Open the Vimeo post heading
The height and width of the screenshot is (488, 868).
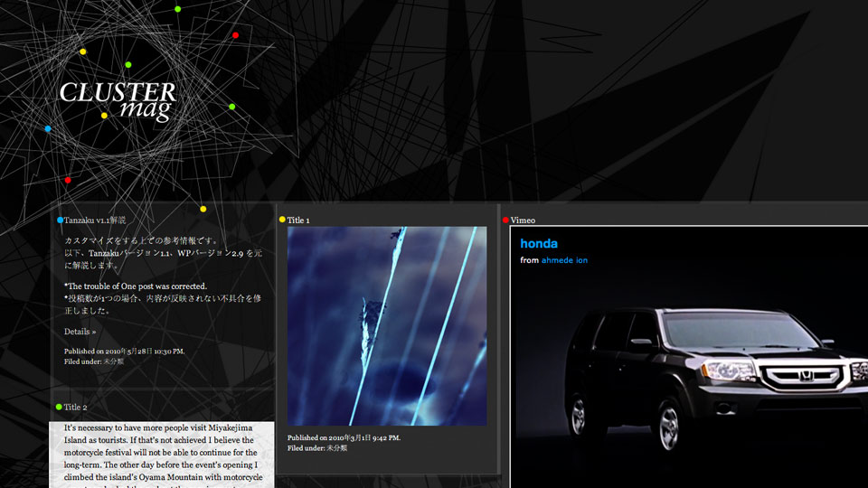523,220
